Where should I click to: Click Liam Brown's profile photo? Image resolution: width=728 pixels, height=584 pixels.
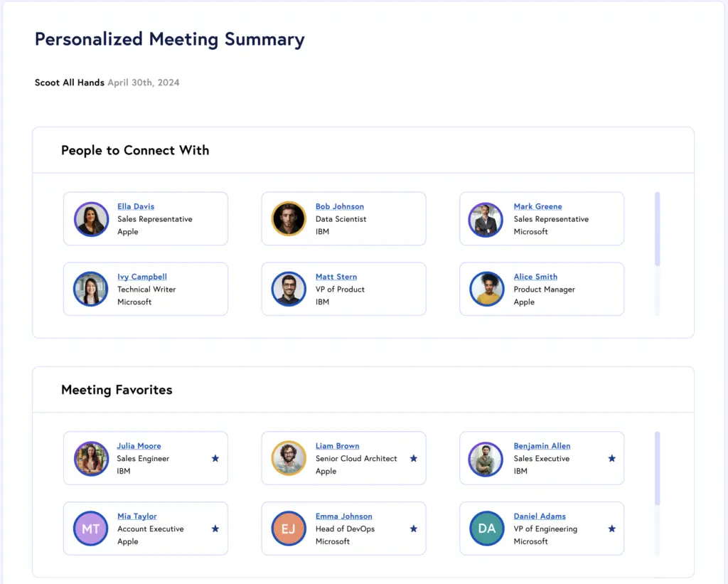(x=289, y=458)
